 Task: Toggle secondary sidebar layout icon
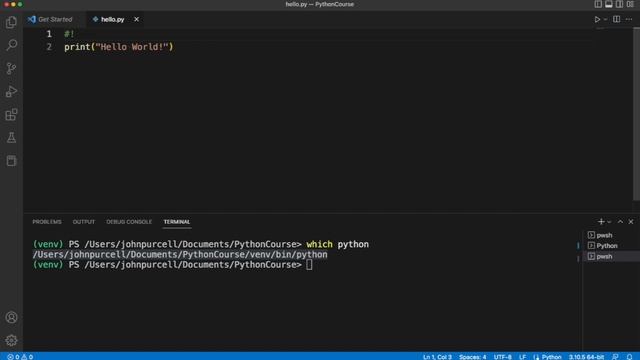coord(619,4)
